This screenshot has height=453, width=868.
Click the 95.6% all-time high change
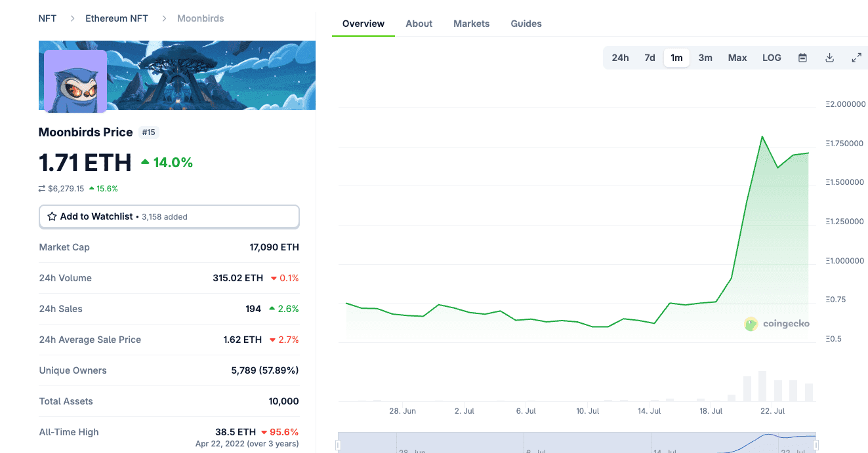280,432
